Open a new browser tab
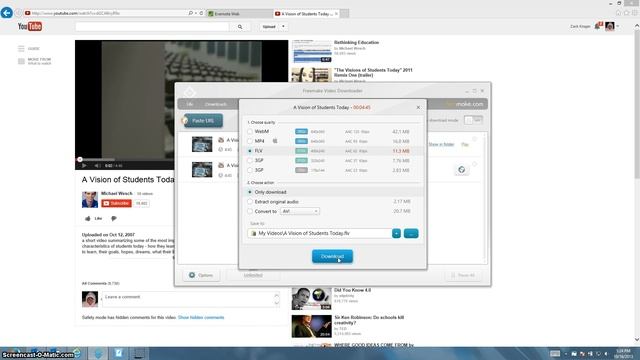Viewport: 640px width, 360px height. tap(344, 13)
